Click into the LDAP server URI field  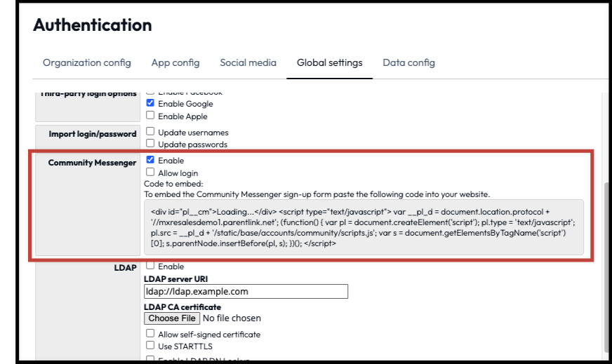click(246, 292)
